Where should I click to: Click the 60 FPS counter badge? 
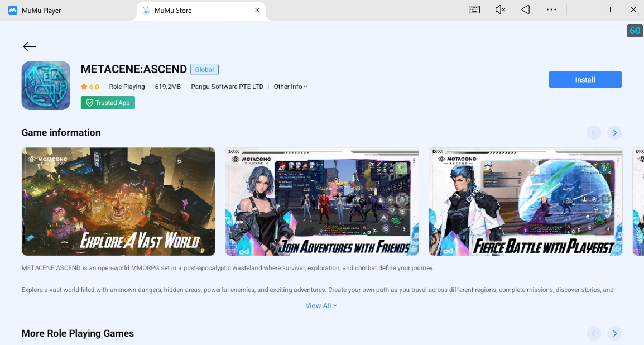(x=635, y=31)
